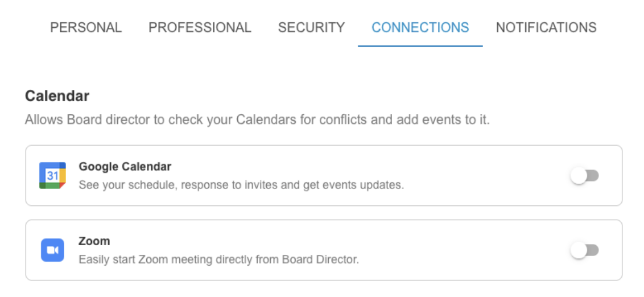Click the gray track of the Zoom switch
644x297 pixels.
pyautogui.click(x=593, y=250)
